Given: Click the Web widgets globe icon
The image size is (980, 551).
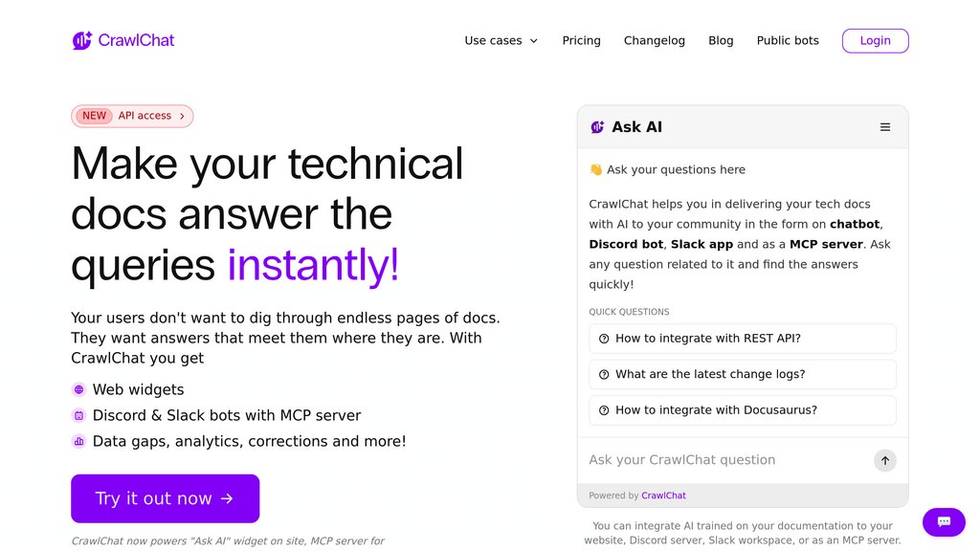Looking at the screenshot, I should click(78, 390).
